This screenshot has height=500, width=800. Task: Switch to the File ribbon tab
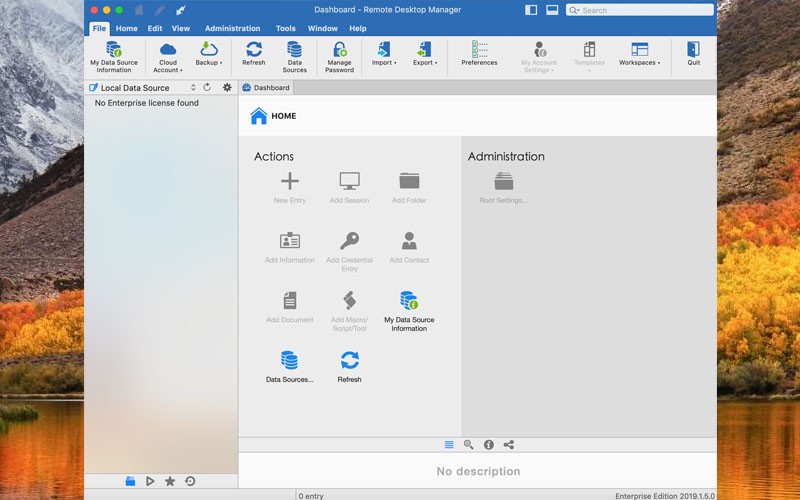99,29
